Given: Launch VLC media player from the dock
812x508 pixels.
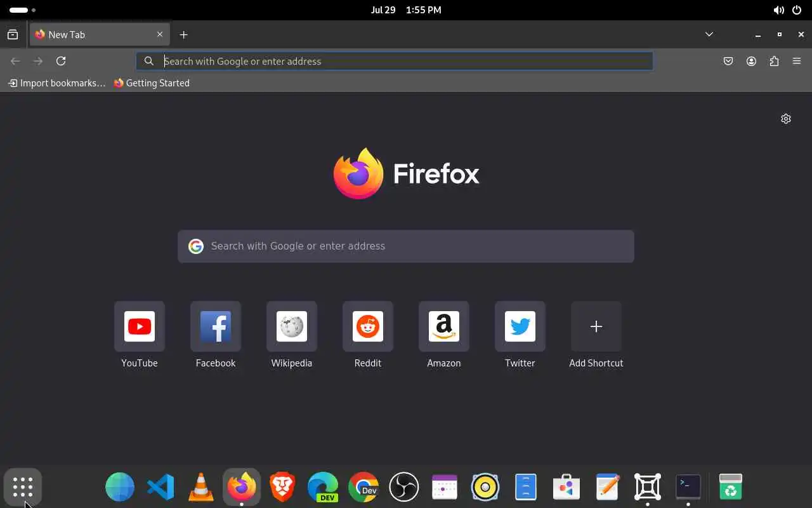Looking at the screenshot, I should click(201, 487).
